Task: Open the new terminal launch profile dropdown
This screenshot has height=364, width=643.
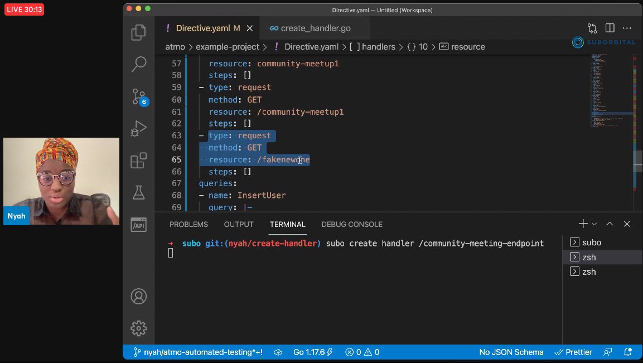Action: pos(594,224)
